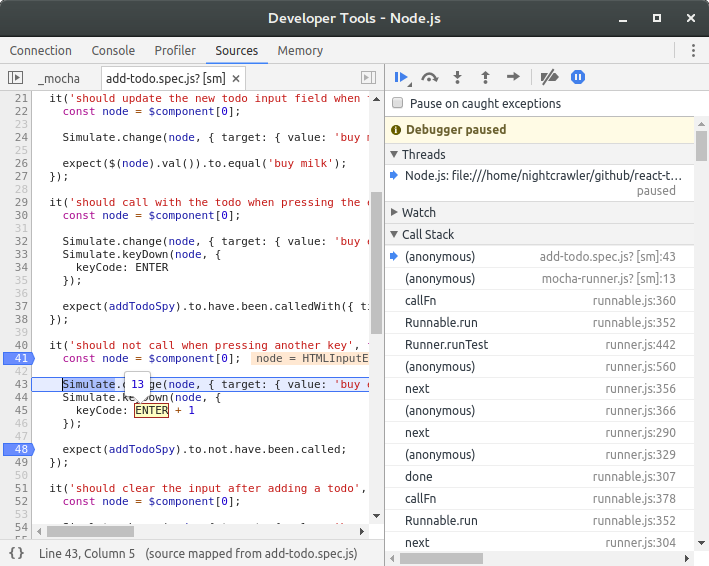Image resolution: width=709 pixels, height=566 pixels.
Task: Open the Connection tab
Action: tap(41, 51)
